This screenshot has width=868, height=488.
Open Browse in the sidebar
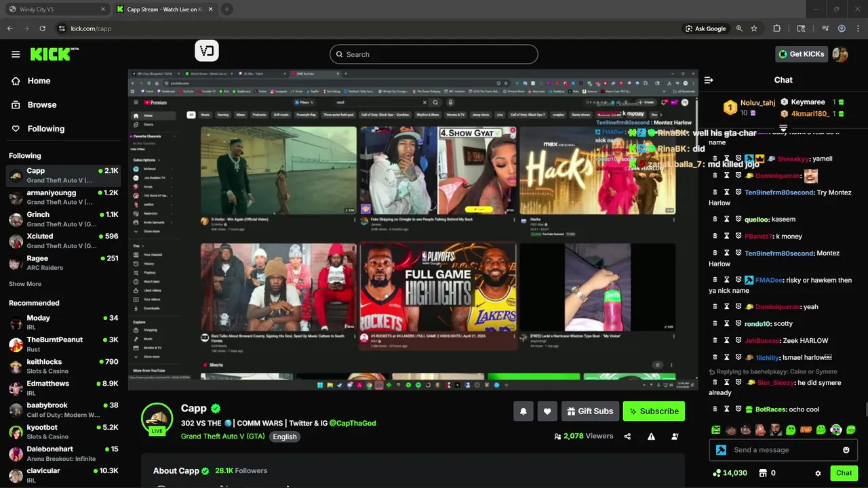click(42, 105)
